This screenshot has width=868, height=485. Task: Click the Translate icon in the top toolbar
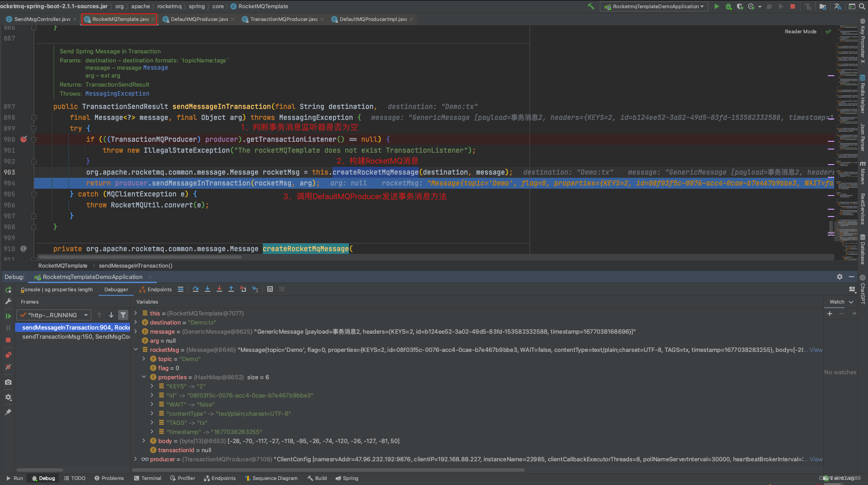coord(837,6)
